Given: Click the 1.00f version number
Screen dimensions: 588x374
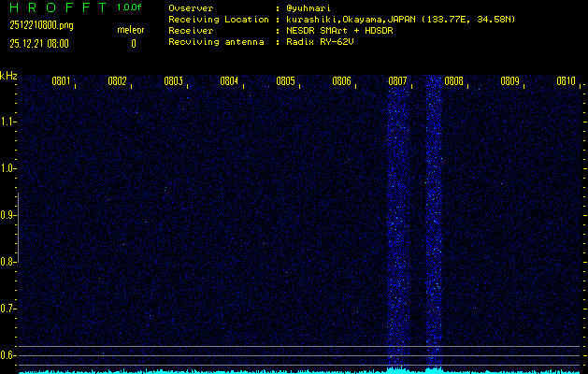Looking at the screenshot, I should [x=130, y=7].
